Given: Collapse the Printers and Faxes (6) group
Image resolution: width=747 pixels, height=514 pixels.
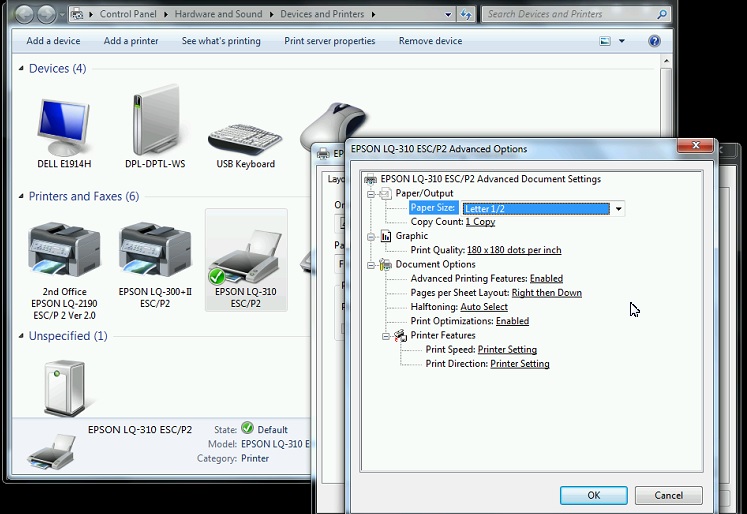Looking at the screenshot, I should 21,196.
